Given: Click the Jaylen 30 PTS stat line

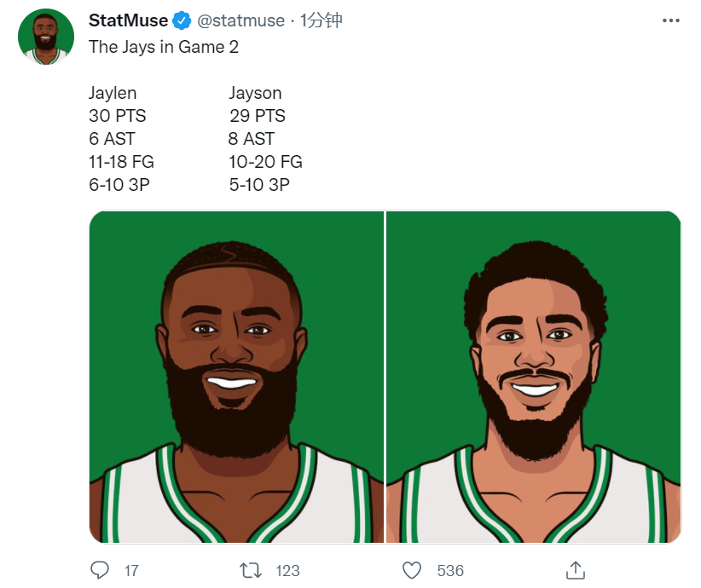Looking at the screenshot, I should point(117,116).
